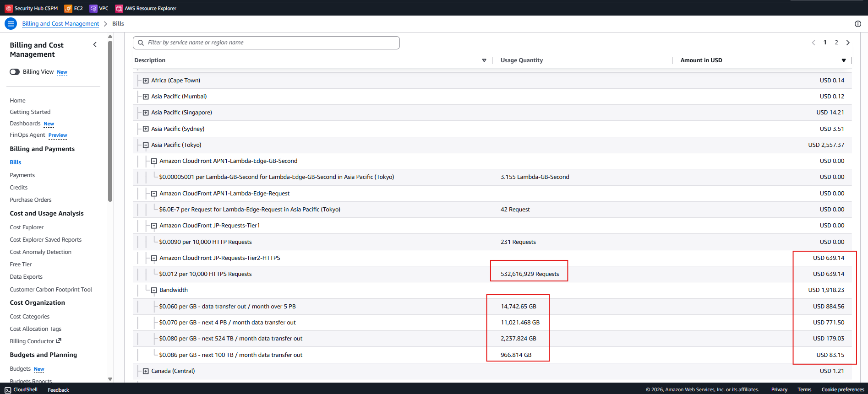The height and width of the screenshot is (394, 868).
Task: Click the sidebar scroll up arrow
Action: click(x=110, y=36)
